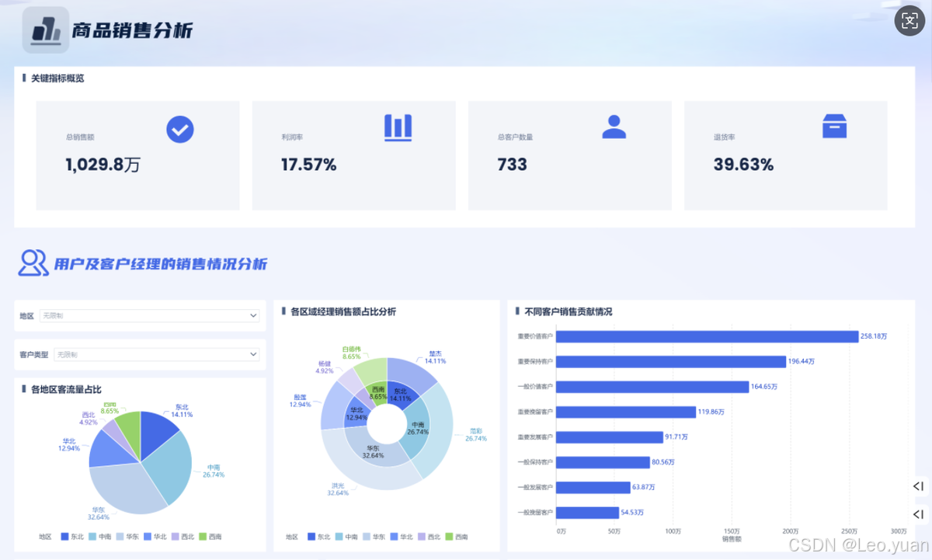Click the 总销售额 value 1,029.8万

[x=103, y=165]
